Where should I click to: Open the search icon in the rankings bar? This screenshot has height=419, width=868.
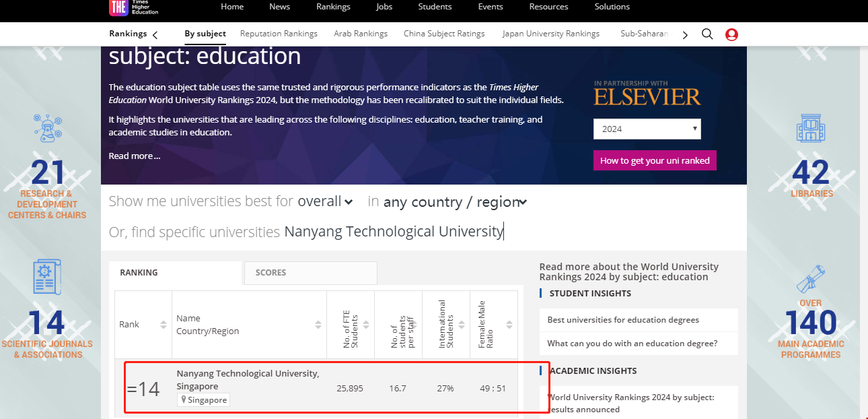pos(707,33)
